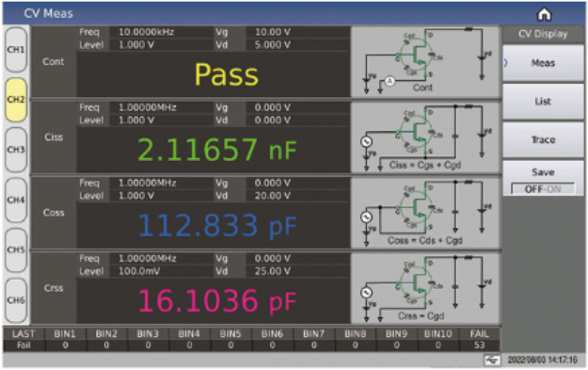
Task: Open the Coss = Cds + Cgd diagram
Action: click(x=425, y=213)
